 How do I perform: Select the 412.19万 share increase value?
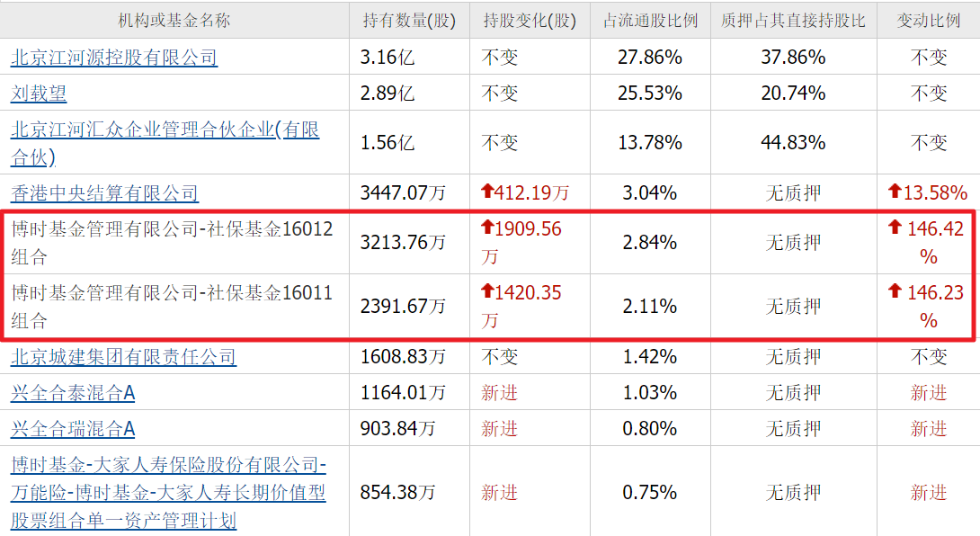pyautogui.click(x=526, y=193)
